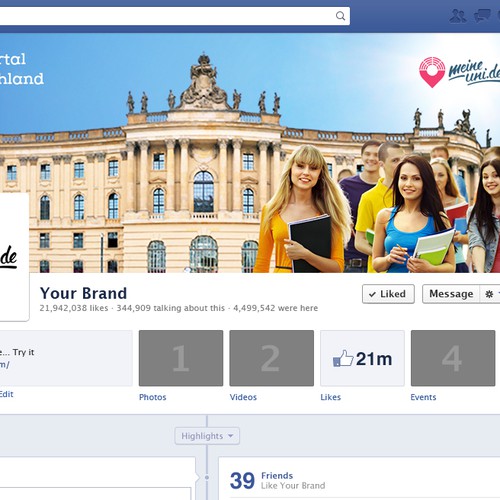500x500 pixels.
Task: Click the thumbs-up icon in Likes box
Action: point(343,358)
